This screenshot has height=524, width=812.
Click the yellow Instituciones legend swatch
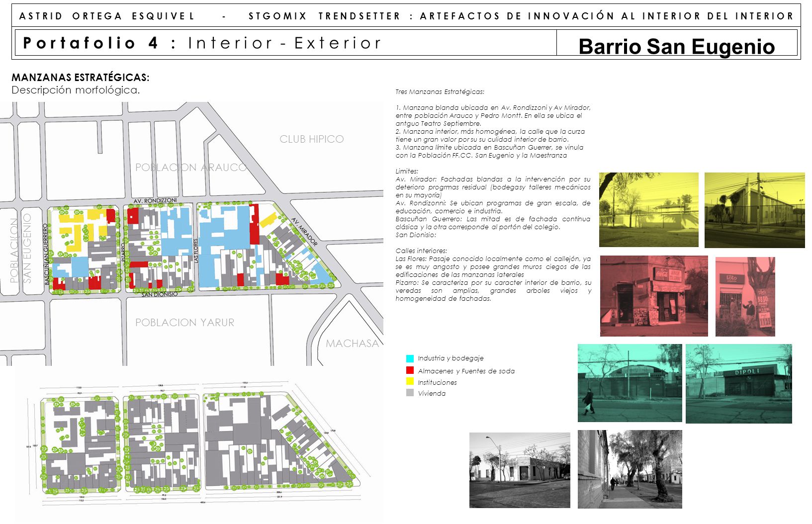410,381
